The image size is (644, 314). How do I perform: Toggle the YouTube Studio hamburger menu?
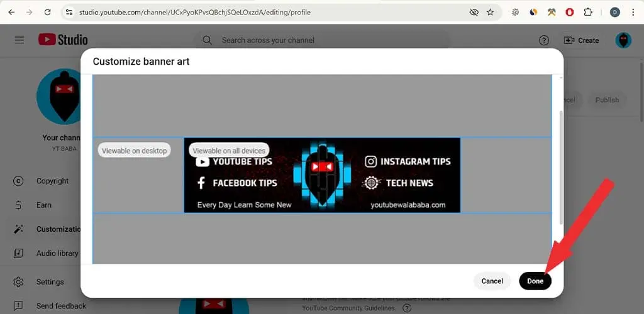point(19,40)
